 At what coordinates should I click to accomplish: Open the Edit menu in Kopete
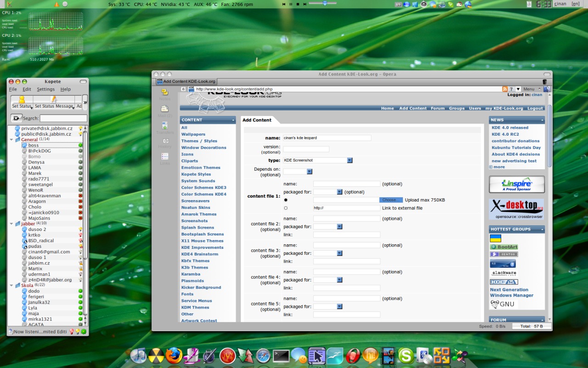[x=27, y=89]
